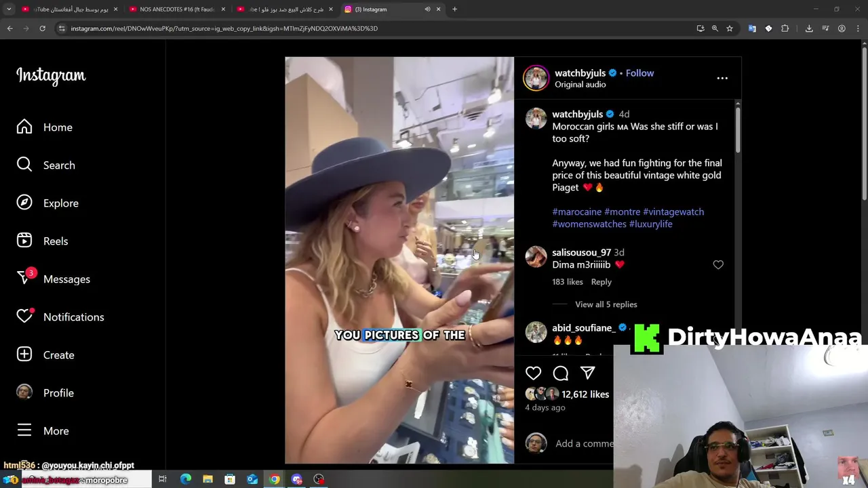
Task: Click the Add a comment field
Action: (584, 443)
